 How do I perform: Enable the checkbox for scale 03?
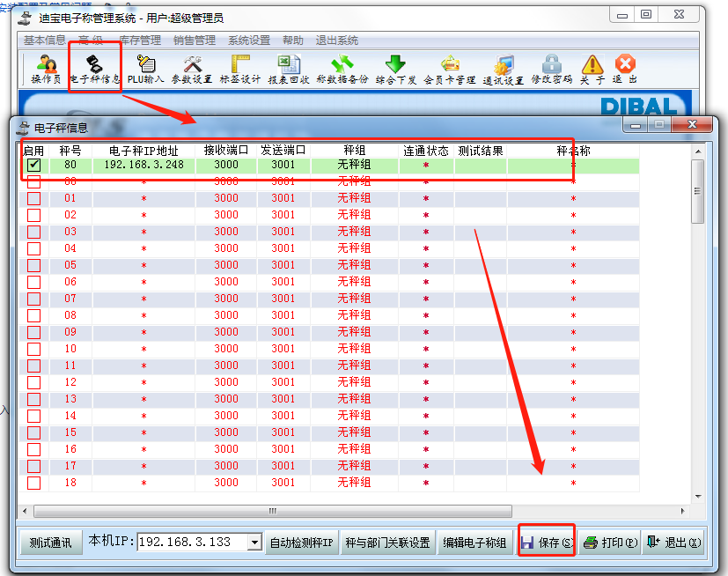(x=34, y=232)
